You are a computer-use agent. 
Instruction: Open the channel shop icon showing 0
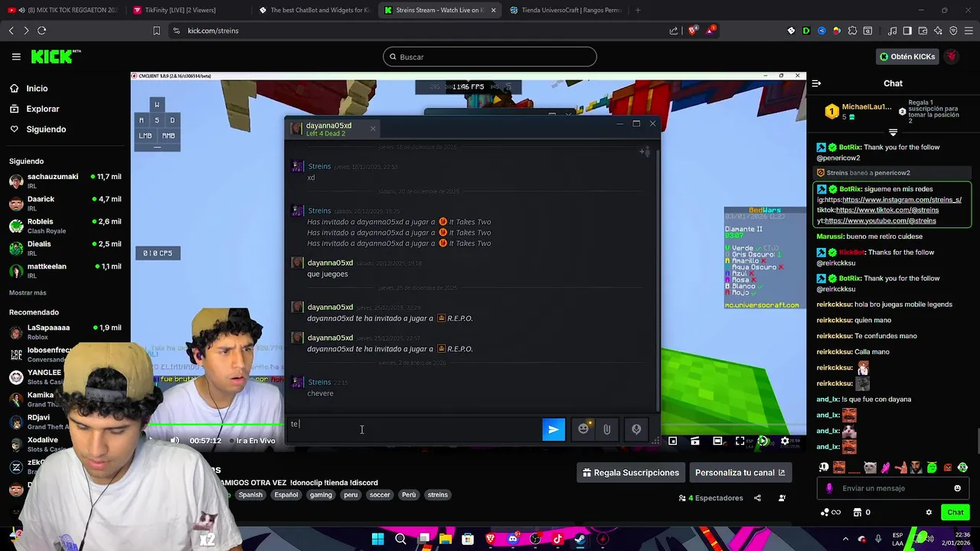point(861,512)
